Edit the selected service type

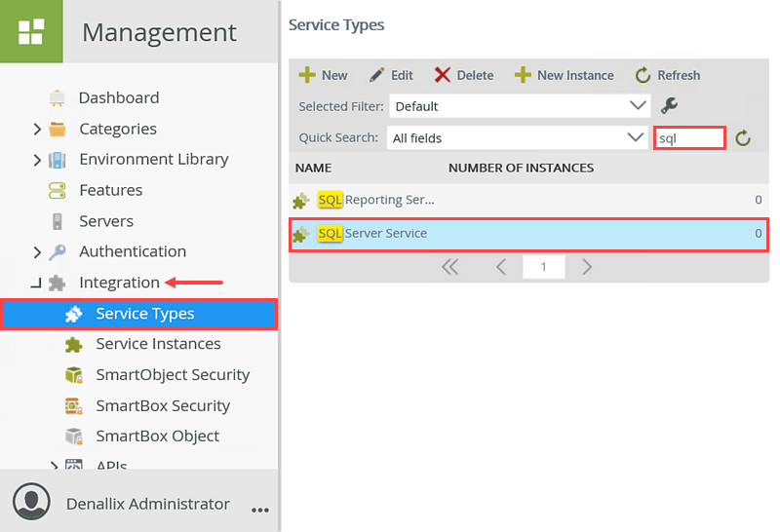pos(390,75)
